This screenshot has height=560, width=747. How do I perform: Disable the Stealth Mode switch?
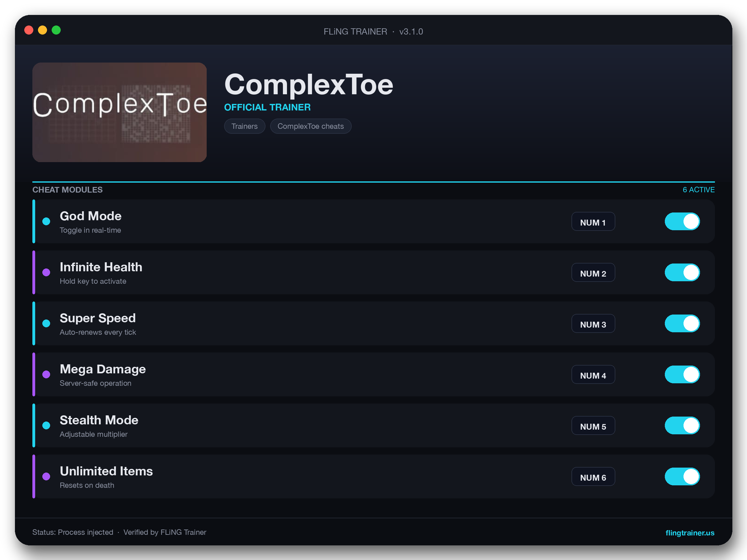682,425
